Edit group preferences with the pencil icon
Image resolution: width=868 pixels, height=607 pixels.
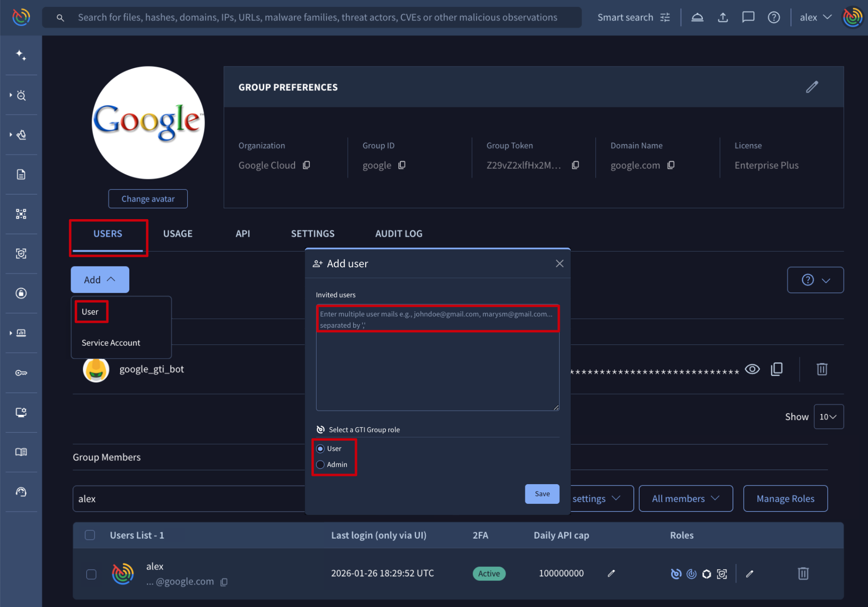point(812,87)
